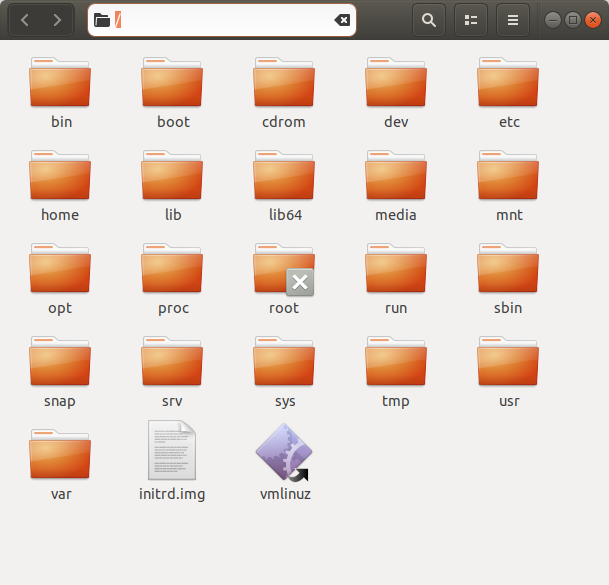The height and width of the screenshot is (585, 609).
Task: Minimize the file manager window
Action: coord(553,20)
